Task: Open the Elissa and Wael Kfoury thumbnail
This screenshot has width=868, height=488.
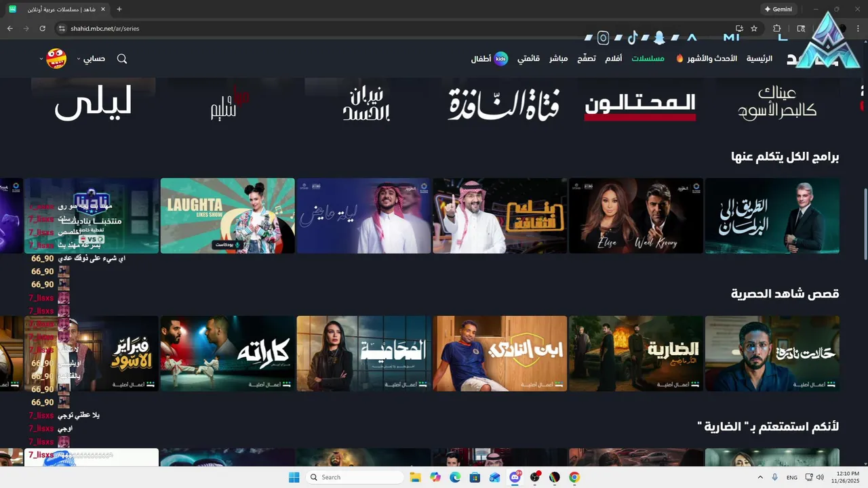Action: pyautogui.click(x=636, y=216)
